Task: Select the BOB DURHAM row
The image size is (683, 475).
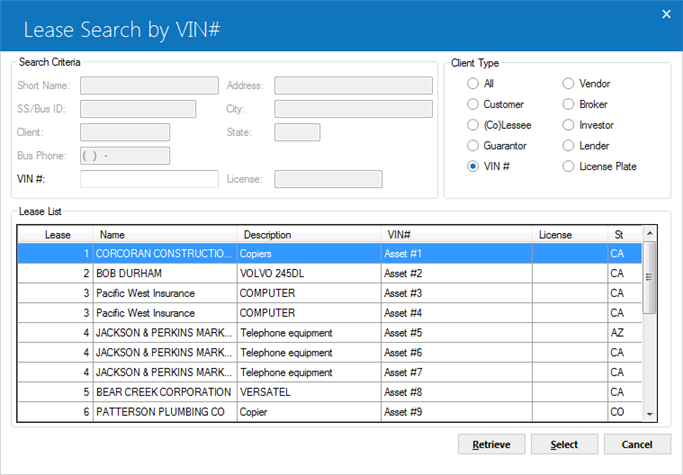Action: (329, 273)
